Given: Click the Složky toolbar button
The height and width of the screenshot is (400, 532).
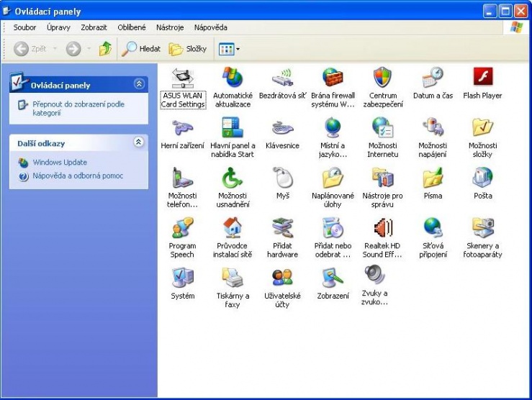Looking at the screenshot, I should pos(188,49).
